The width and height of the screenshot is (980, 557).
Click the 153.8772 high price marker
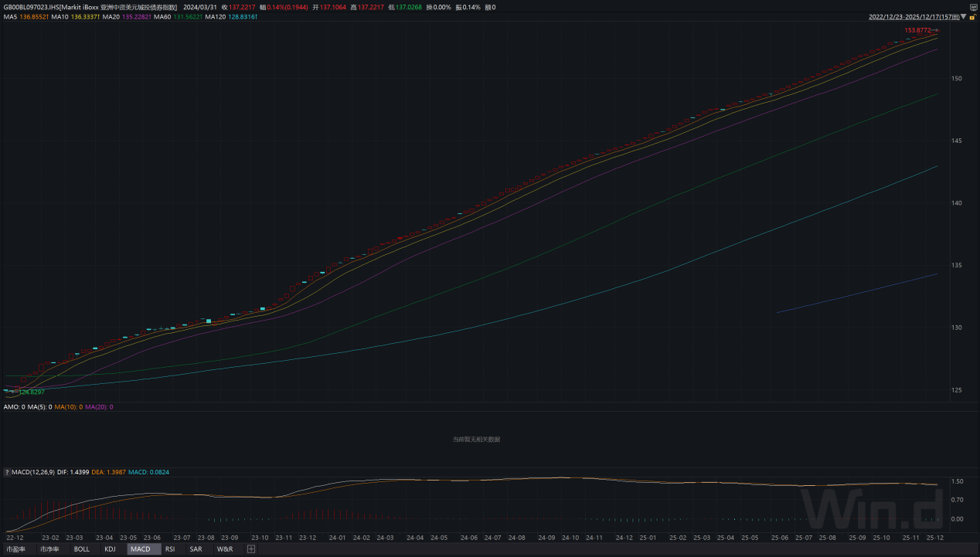[x=917, y=30]
